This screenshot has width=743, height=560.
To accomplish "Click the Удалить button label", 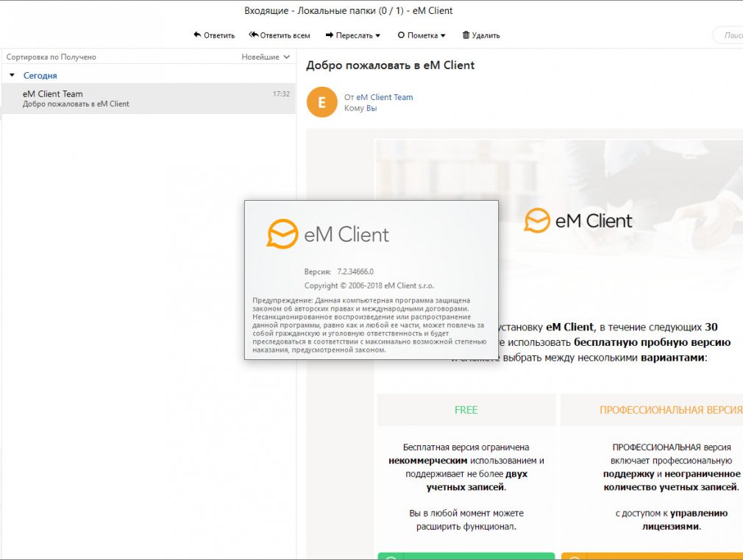I will tap(486, 35).
